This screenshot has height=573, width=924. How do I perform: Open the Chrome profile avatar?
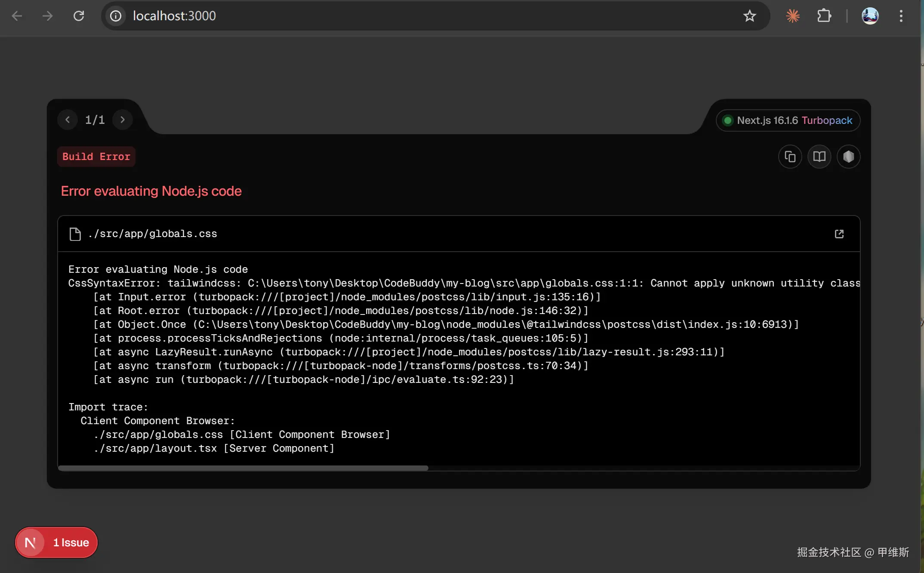coord(870,16)
